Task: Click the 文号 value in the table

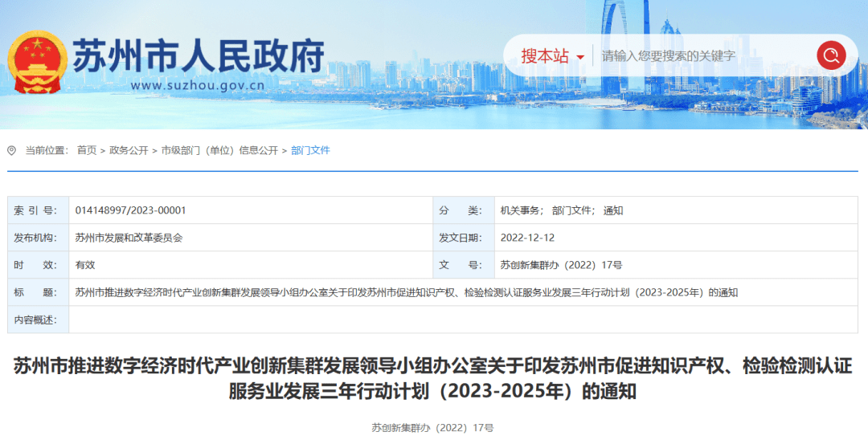Action: click(561, 265)
